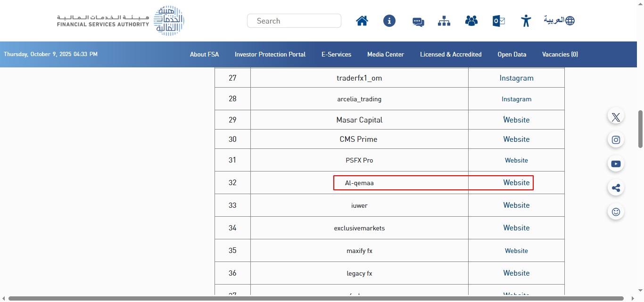
Task: Click the share icon in sidebar
Action: [x=616, y=188]
